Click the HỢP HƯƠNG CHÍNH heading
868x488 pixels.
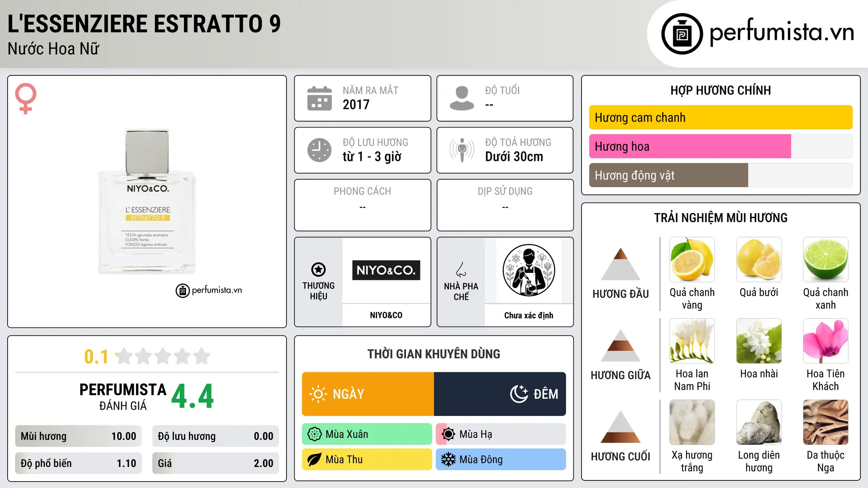tap(721, 90)
